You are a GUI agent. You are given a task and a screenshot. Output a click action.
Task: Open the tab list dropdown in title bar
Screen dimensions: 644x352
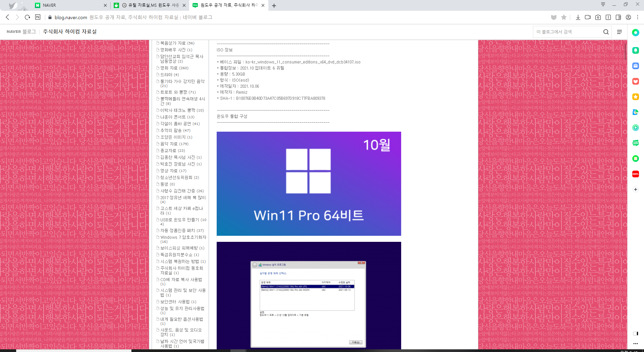[603, 4]
